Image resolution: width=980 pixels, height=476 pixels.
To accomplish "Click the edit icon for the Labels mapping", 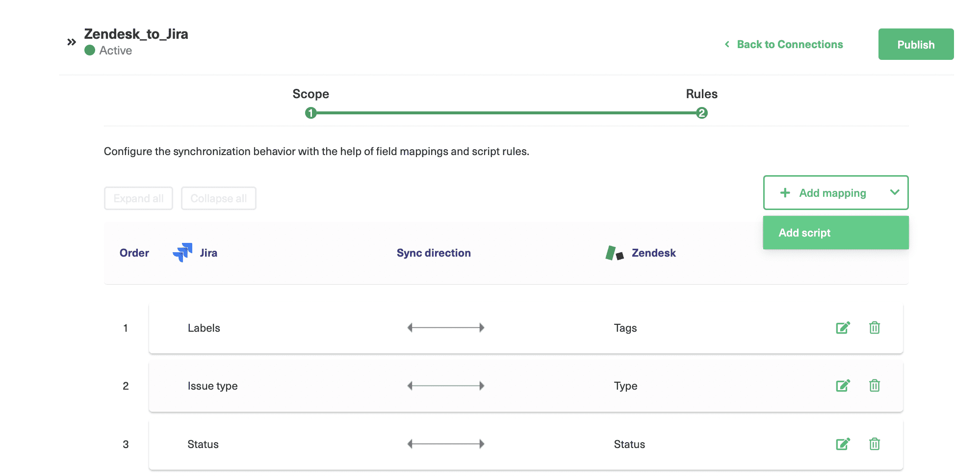I will click(843, 328).
